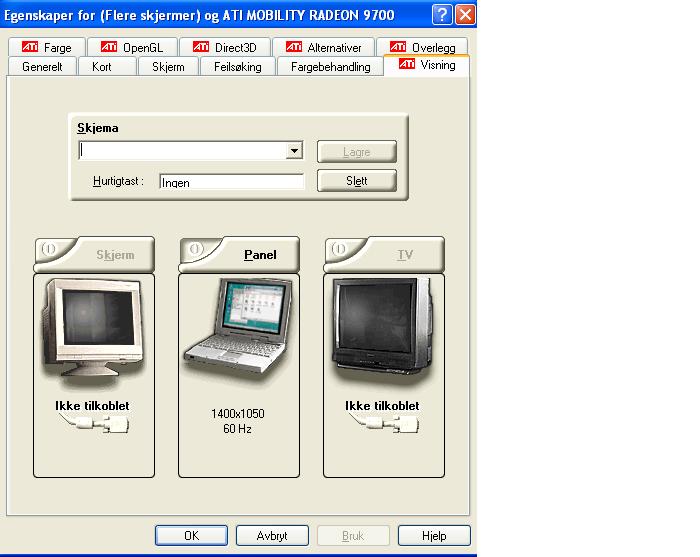The width and height of the screenshot is (700, 557).
Task: Click the title bar question mark help icon
Action: [442, 15]
